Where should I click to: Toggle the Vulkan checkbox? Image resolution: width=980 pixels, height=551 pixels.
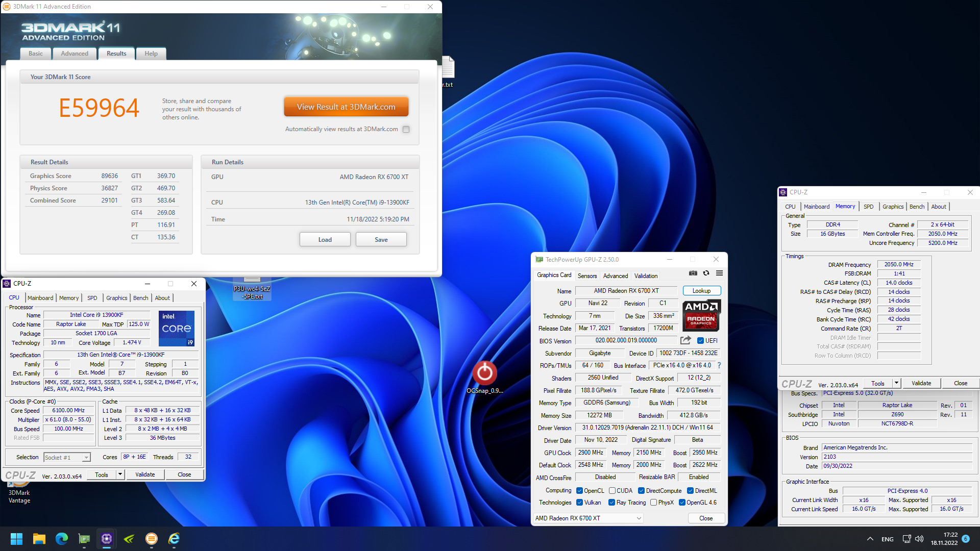[x=579, y=503]
